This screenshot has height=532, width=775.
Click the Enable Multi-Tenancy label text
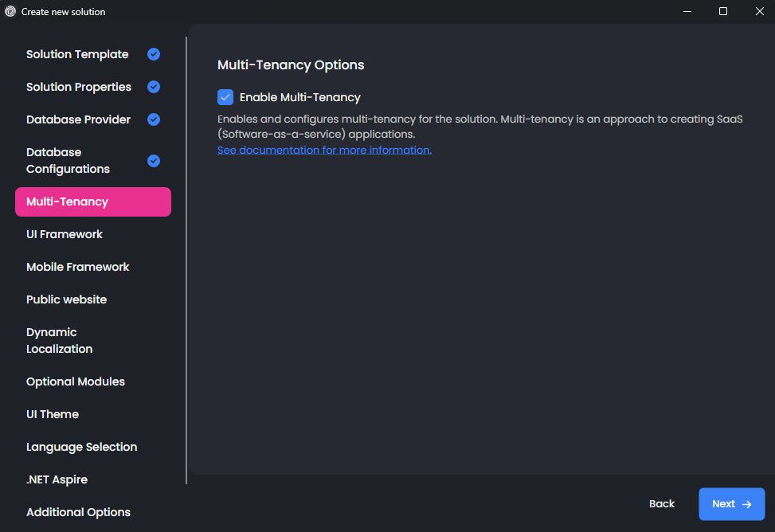pyautogui.click(x=299, y=97)
